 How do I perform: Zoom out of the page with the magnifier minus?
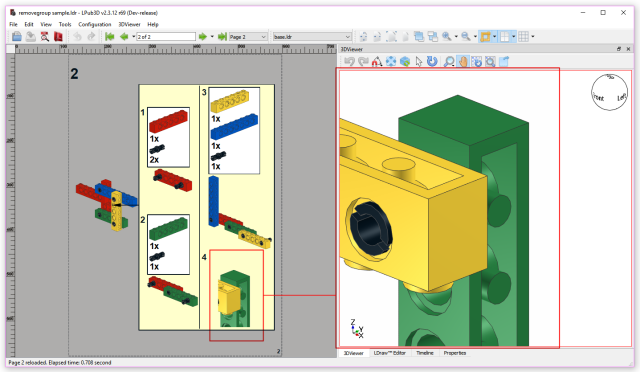coord(466,37)
